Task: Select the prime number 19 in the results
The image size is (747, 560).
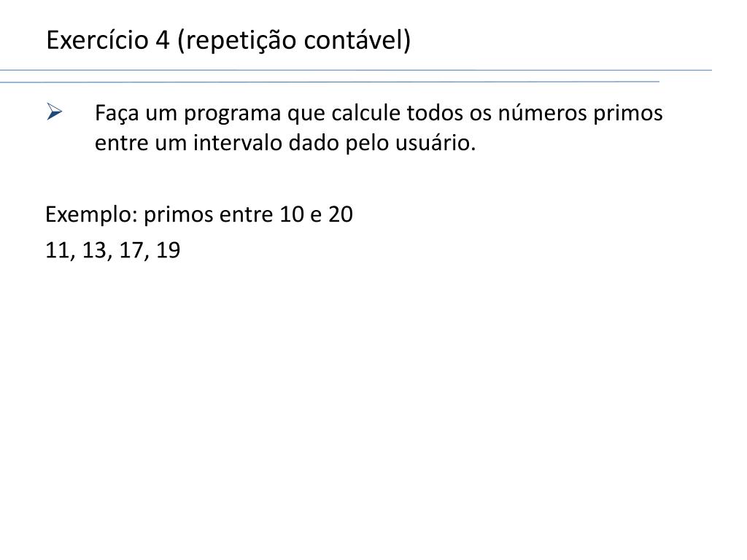Action: (x=169, y=251)
